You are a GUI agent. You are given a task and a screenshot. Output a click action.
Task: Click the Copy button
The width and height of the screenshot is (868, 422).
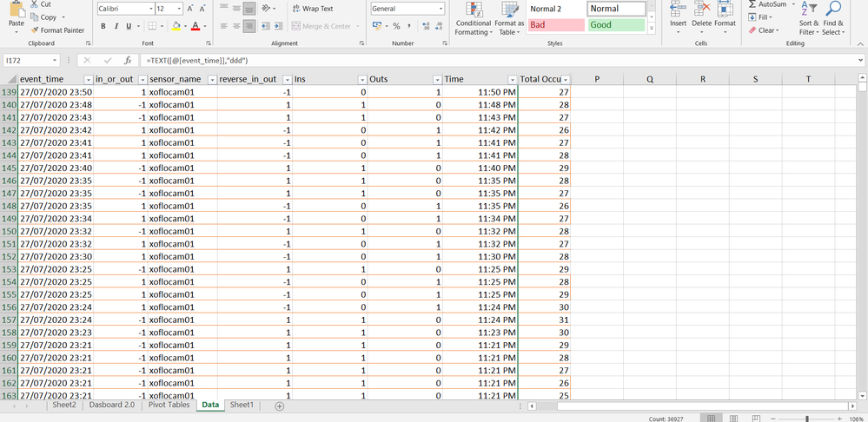click(43, 17)
